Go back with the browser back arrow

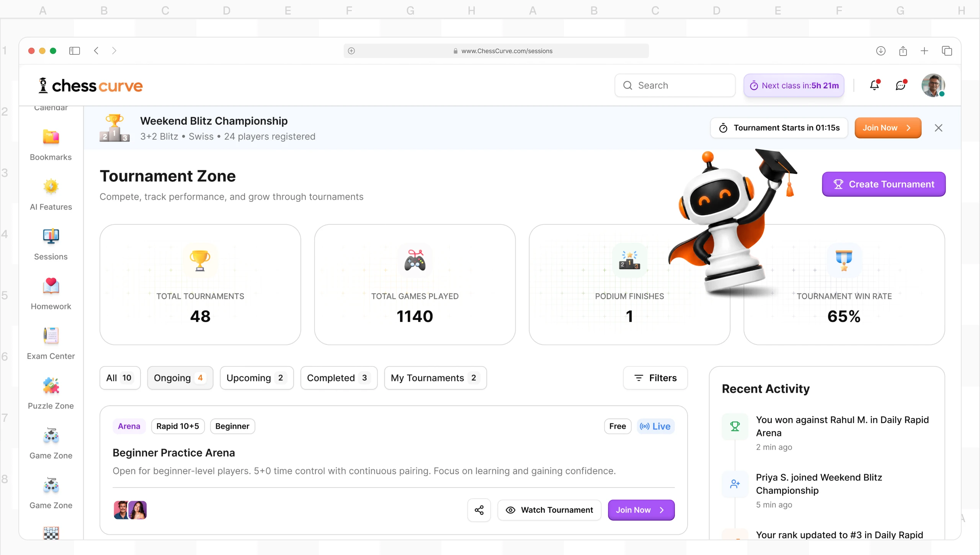click(x=96, y=51)
